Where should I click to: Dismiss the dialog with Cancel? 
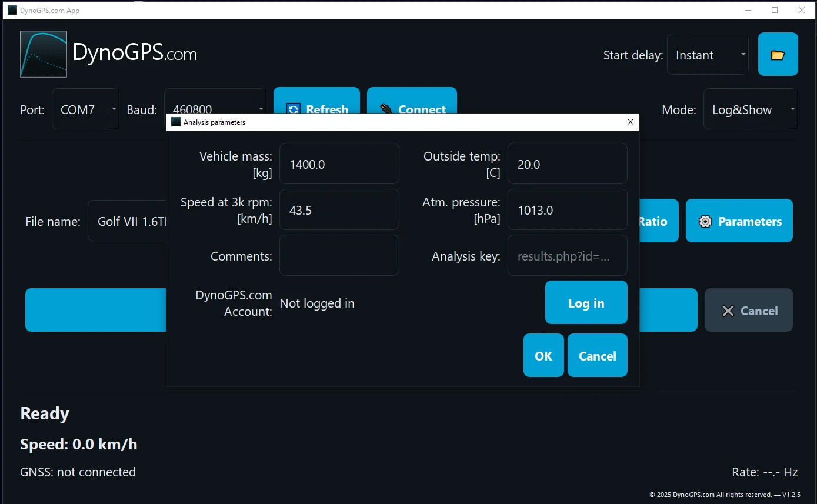[597, 355]
